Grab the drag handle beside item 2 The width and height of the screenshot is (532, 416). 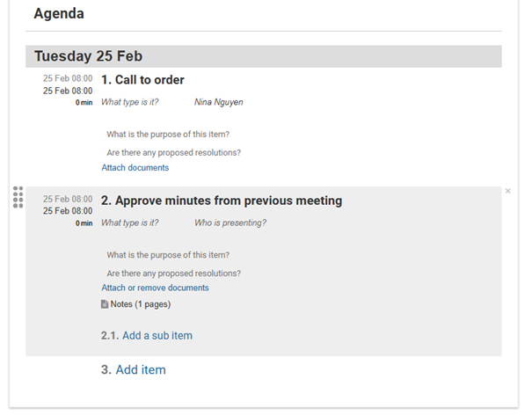point(18,197)
